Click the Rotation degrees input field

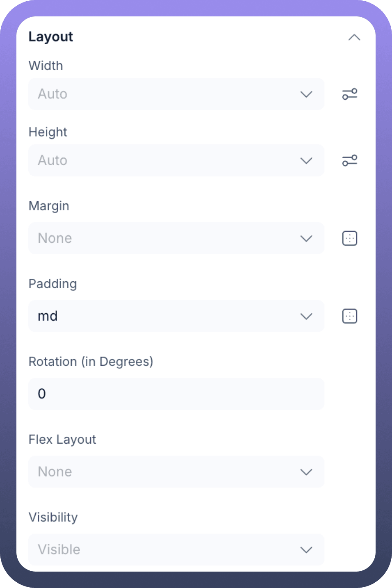[176, 394]
